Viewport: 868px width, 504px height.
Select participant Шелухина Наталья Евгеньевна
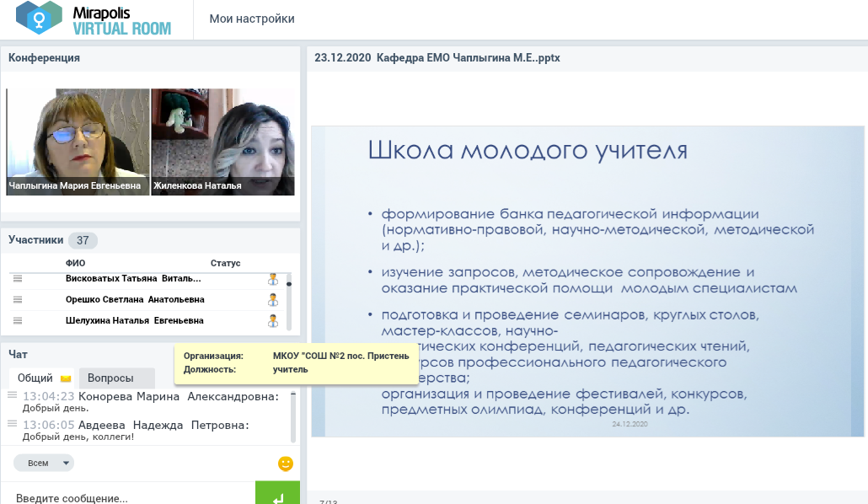tap(135, 320)
